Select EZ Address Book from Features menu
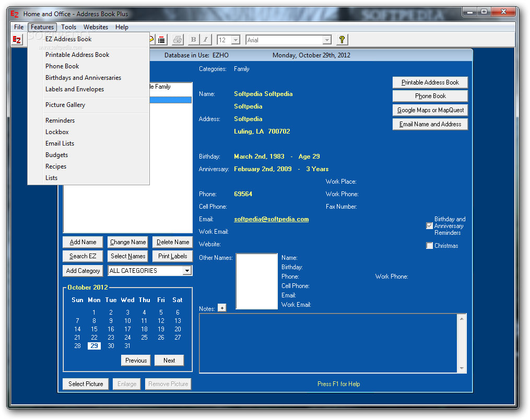The height and width of the screenshot is (420, 530). [x=89, y=39]
